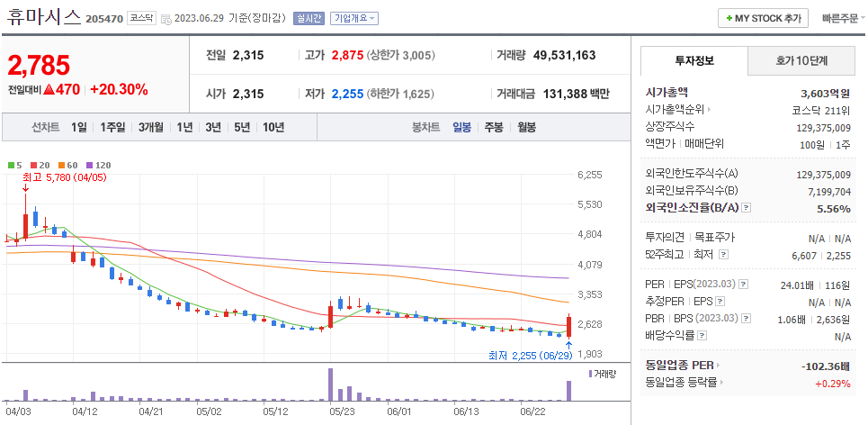Select the 3년 line chart period
Image resolution: width=868 pixels, height=425 pixels.
tap(213, 128)
